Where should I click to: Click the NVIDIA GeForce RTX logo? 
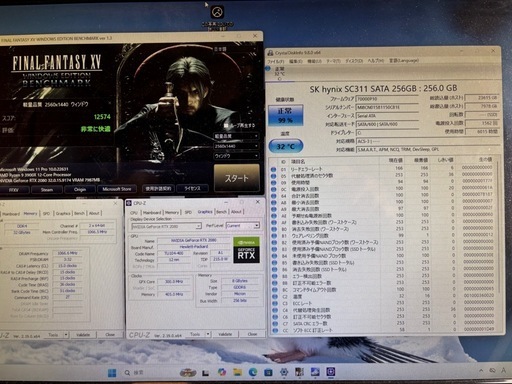246,250
